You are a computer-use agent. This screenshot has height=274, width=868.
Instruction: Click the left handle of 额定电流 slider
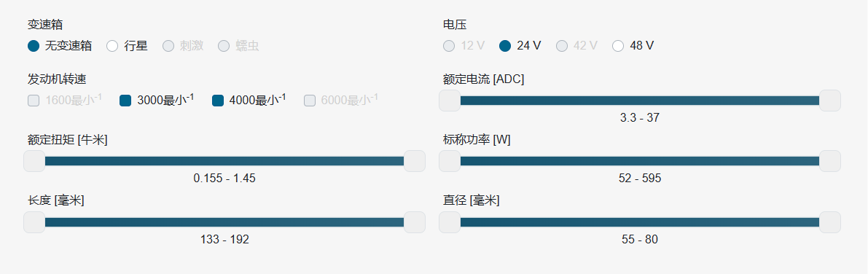pos(450,100)
